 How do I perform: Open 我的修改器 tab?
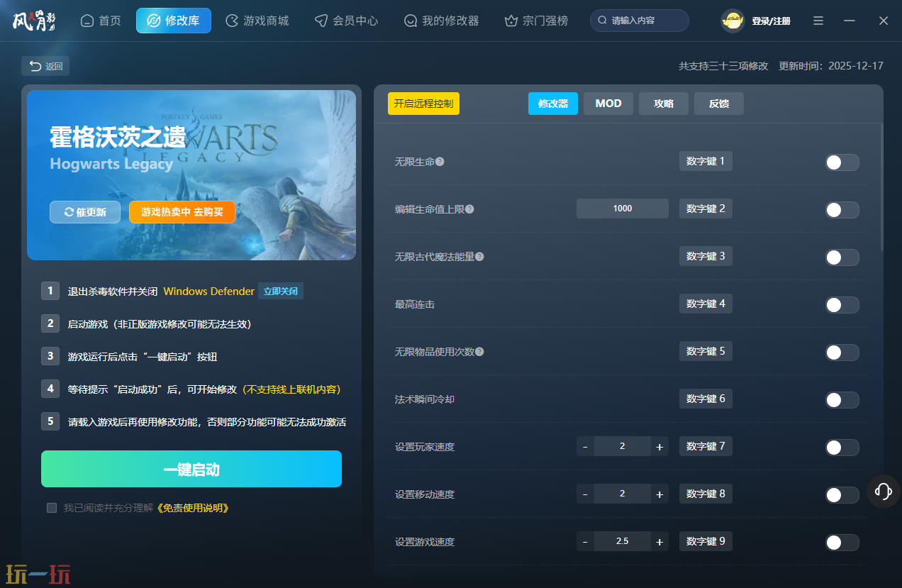(442, 21)
